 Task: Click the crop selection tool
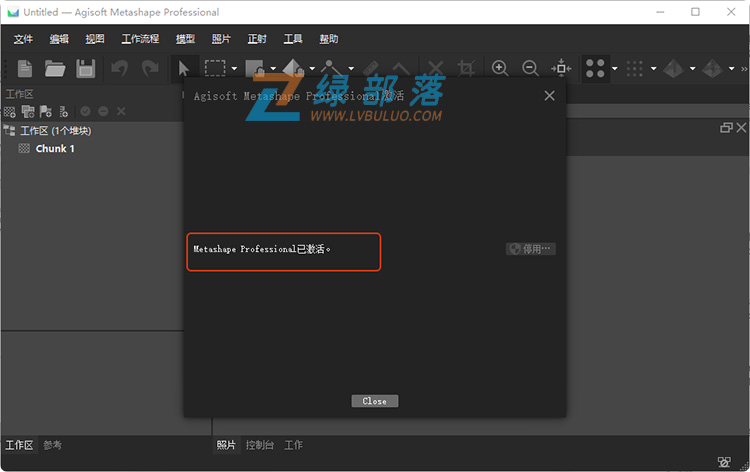[x=466, y=68]
